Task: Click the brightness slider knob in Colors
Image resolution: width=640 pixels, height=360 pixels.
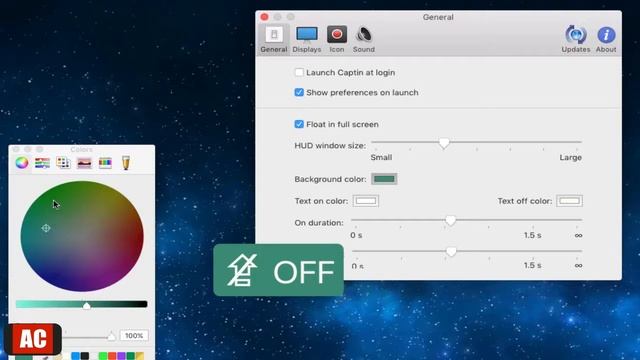Action: [87, 305]
